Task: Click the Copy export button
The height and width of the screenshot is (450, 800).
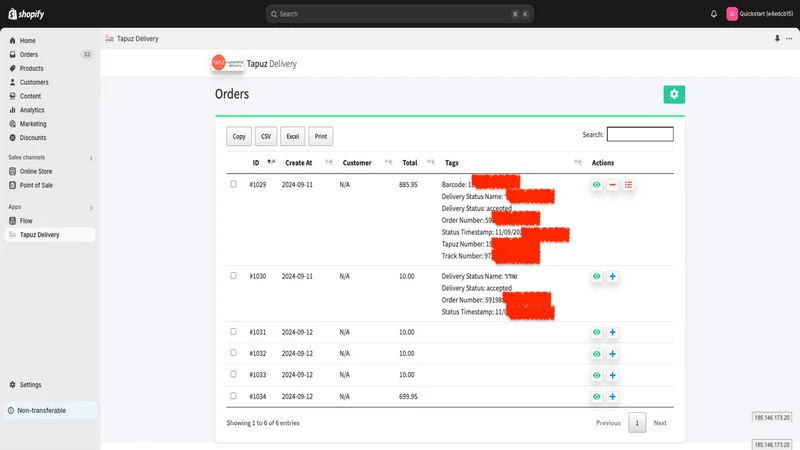Action: pos(239,136)
